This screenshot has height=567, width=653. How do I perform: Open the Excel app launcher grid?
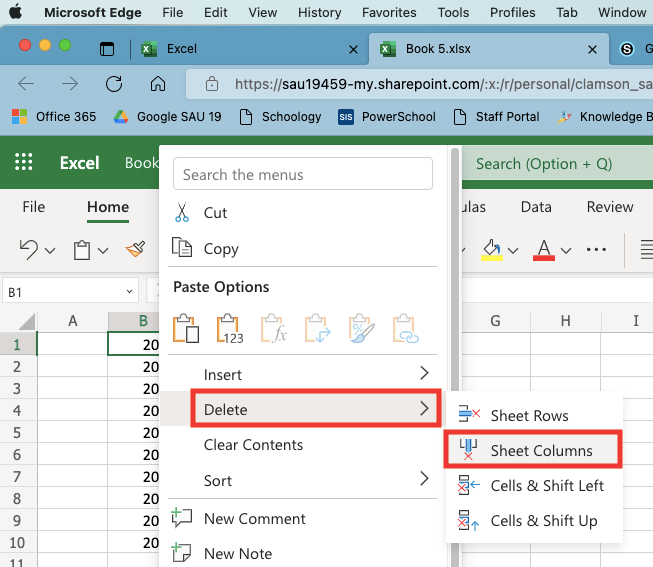tap(24, 162)
